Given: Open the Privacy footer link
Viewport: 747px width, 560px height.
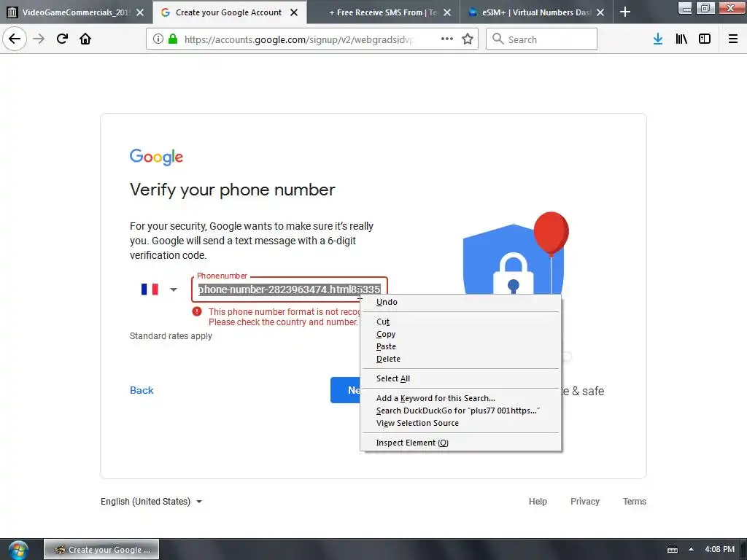Looking at the screenshot, I should tap(585, 502).
